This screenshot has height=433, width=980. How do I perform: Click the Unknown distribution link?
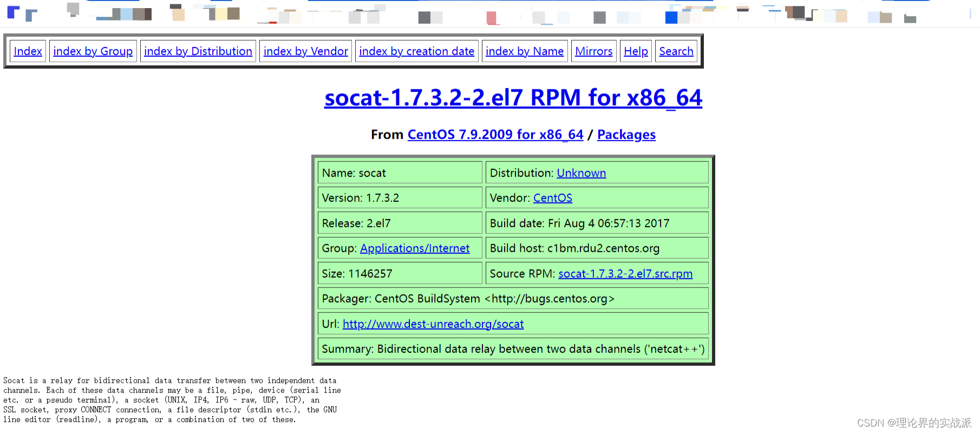(582, 173)
